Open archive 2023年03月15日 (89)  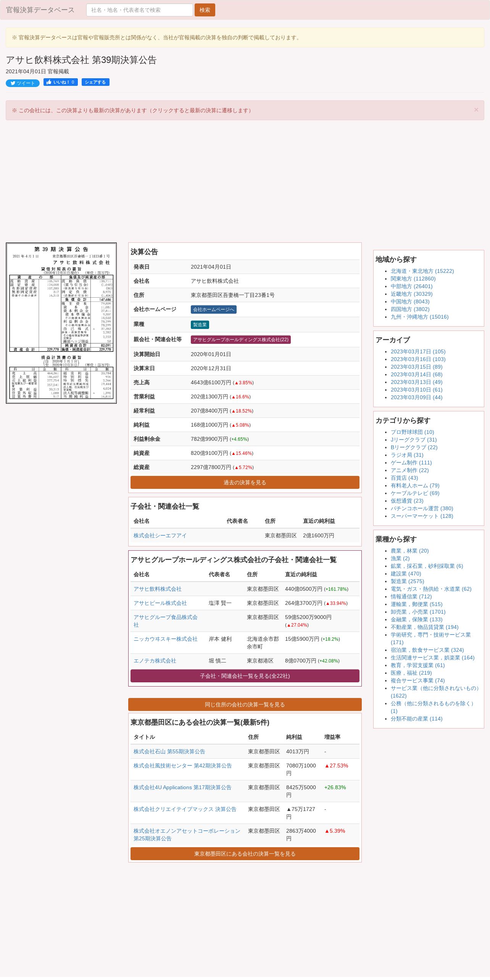[x=416, y=367]
